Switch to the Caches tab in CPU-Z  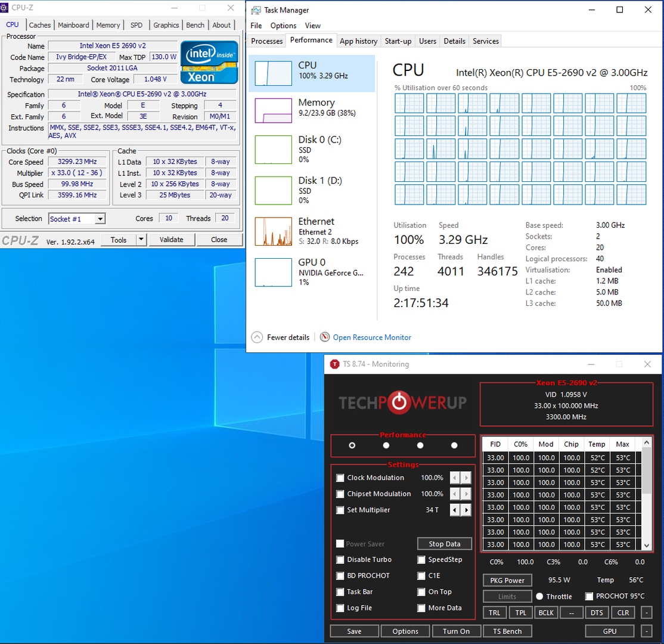coord(40,25)
